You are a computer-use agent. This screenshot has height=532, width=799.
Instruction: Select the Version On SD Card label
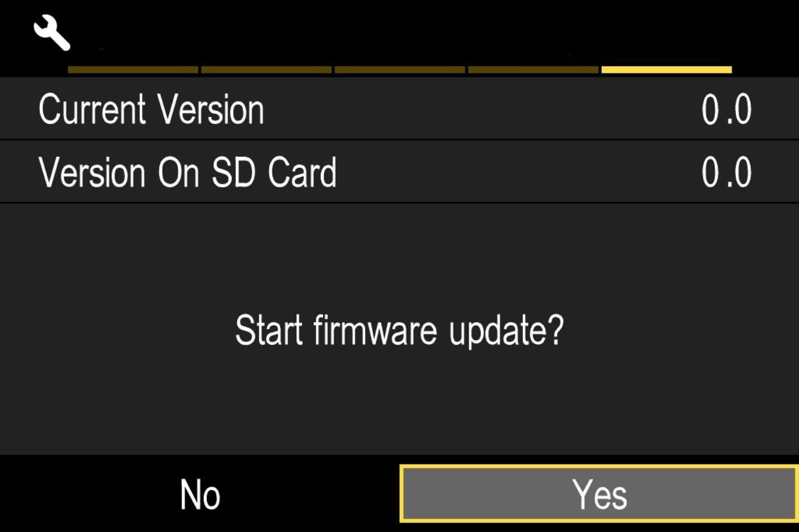188,172
